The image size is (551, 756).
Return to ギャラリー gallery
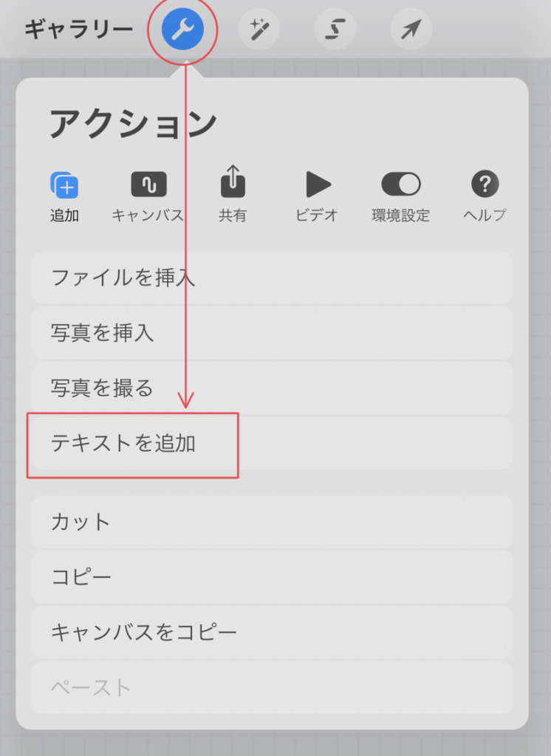78,30
